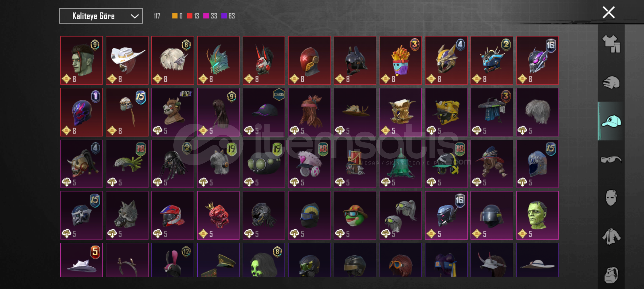The height and width of the screenshot is (289, 644).
Task: Select the white cowboy hat item
Action: (127, 60)
